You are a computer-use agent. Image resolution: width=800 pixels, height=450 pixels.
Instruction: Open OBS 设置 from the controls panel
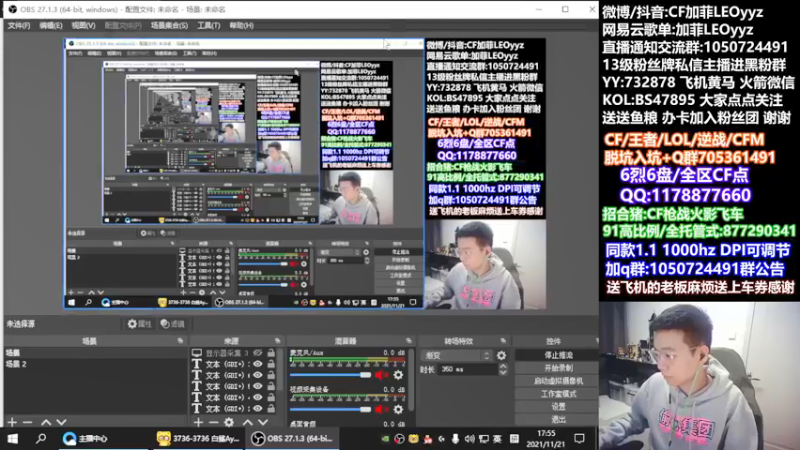point(558,407)
